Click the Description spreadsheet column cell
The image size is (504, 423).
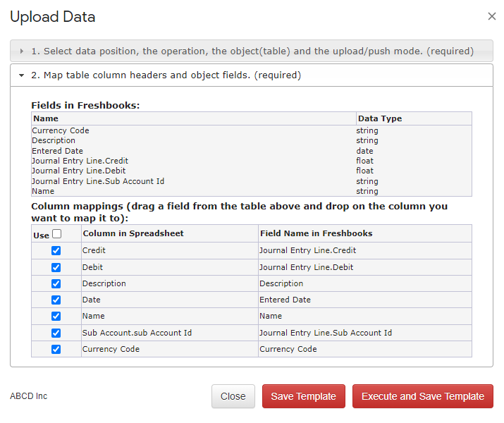[170, 283]
